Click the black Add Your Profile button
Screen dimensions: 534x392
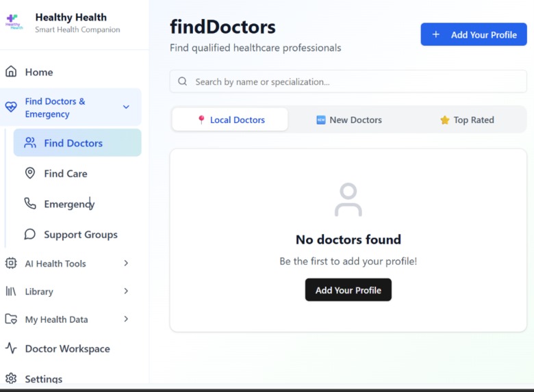[x=348, y=290]
